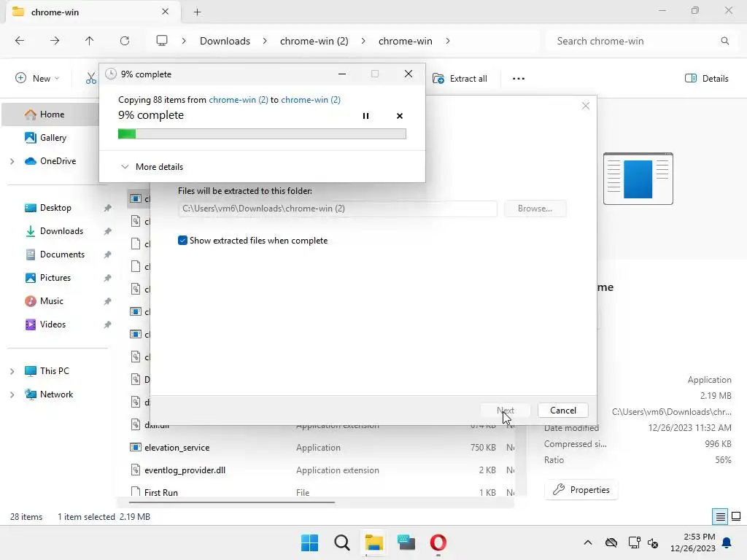Click the horizontal scrollbar in file list
The width and height of the screenshot is (747, 560).
[x=232, y=502]
